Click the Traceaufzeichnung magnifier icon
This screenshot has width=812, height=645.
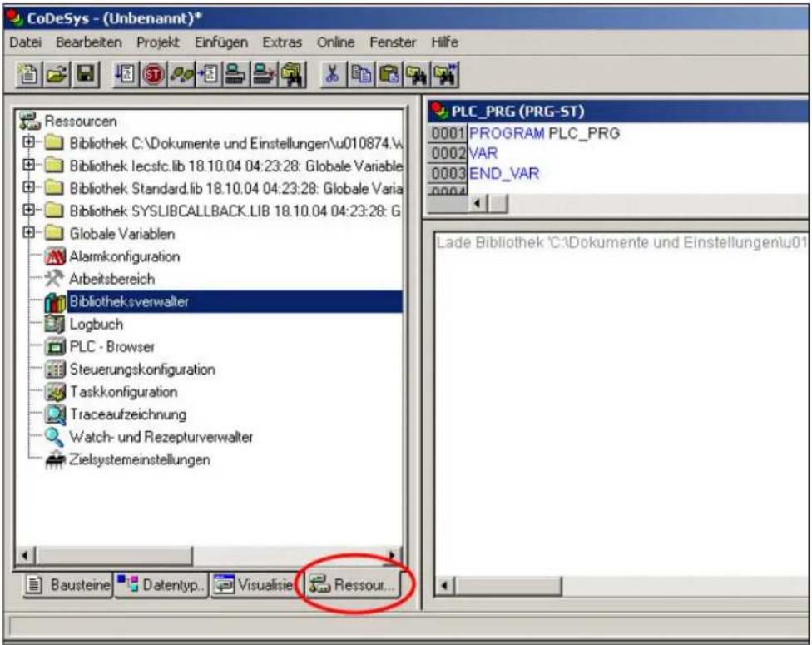coord(55,414)
